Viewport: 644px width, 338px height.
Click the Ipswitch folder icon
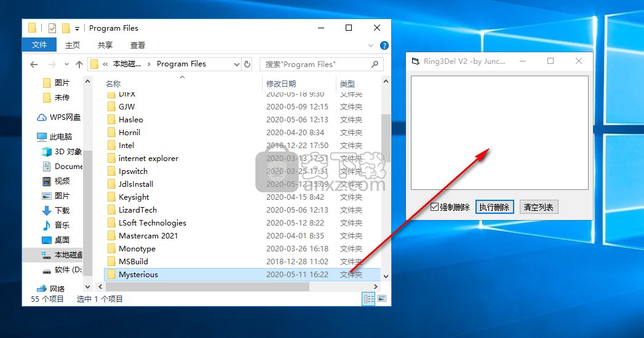111,171
